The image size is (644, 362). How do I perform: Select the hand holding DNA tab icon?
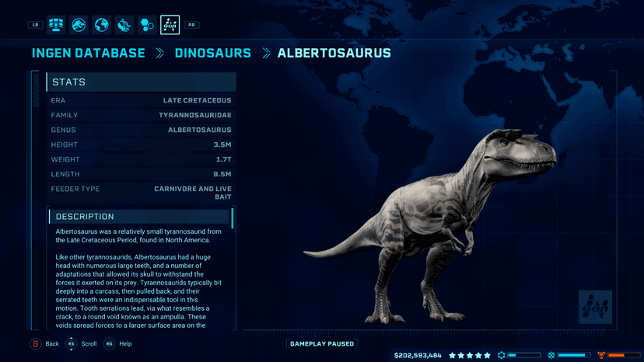click(x=124, y=25)
